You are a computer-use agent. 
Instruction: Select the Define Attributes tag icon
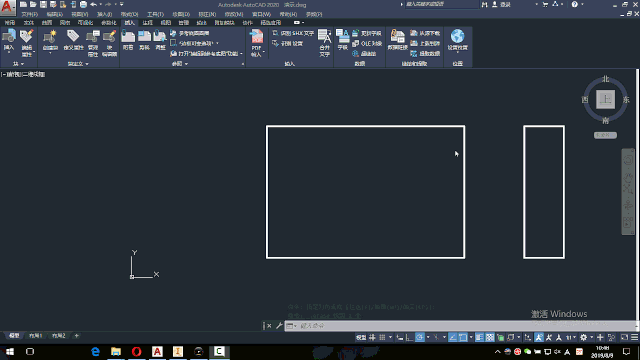pos(73,40)
